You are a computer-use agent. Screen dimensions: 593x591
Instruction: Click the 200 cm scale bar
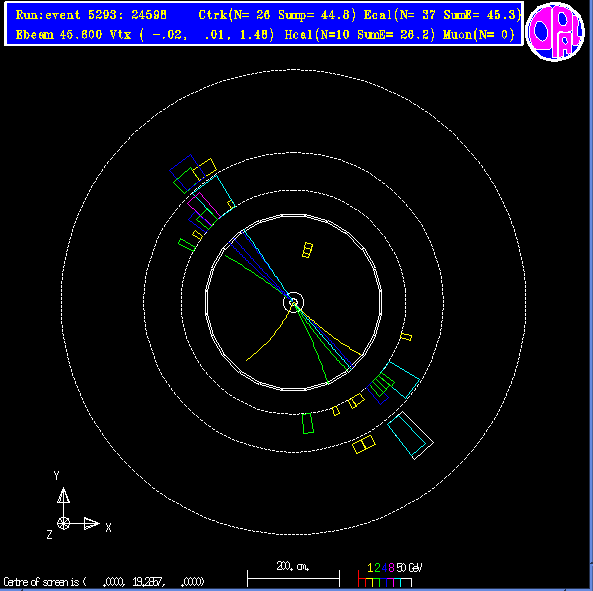[293, 574]
